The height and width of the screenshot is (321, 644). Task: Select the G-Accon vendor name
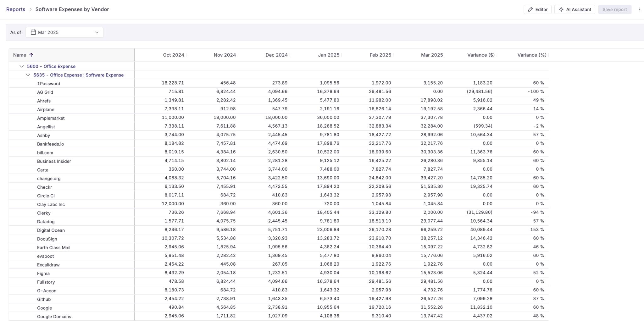[47, 291]
